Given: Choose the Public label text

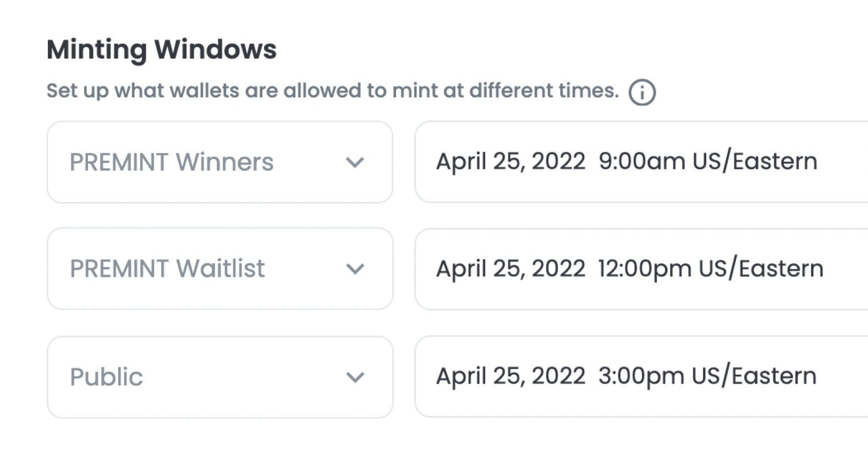Looking at the screenshot, I should [x=106, y=377].
